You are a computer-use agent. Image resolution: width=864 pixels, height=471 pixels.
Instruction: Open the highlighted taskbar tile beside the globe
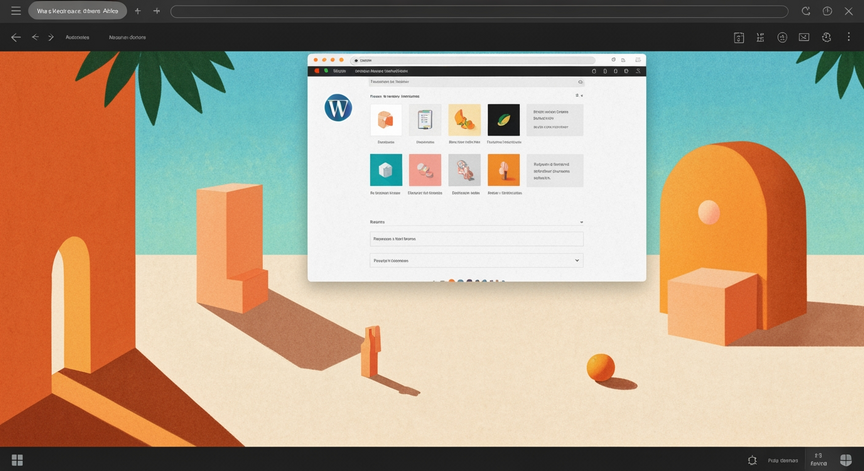818,459
